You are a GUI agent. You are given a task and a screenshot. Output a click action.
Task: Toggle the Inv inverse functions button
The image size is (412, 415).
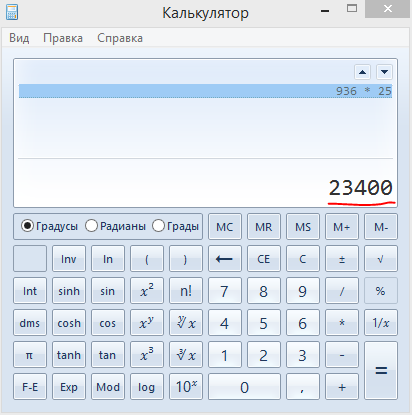(x=69, y=259)
